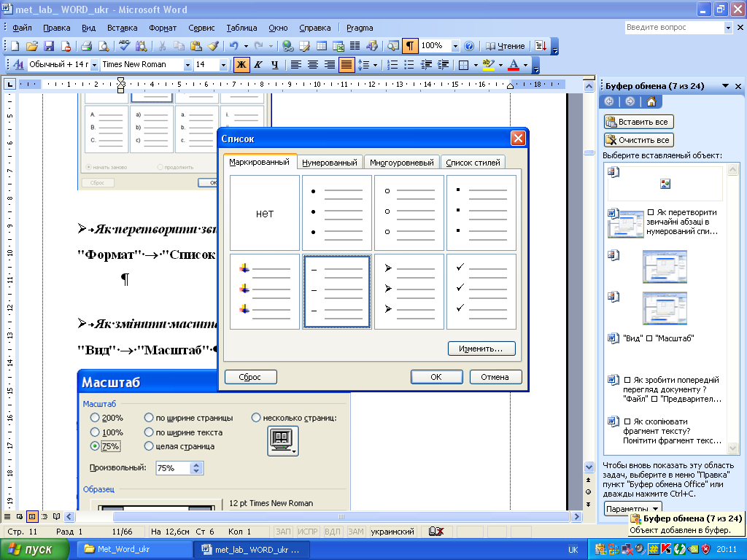The height and width of the screenshot is (560, 747).
Task: Center text alignment icon
Action: (312, 65)
